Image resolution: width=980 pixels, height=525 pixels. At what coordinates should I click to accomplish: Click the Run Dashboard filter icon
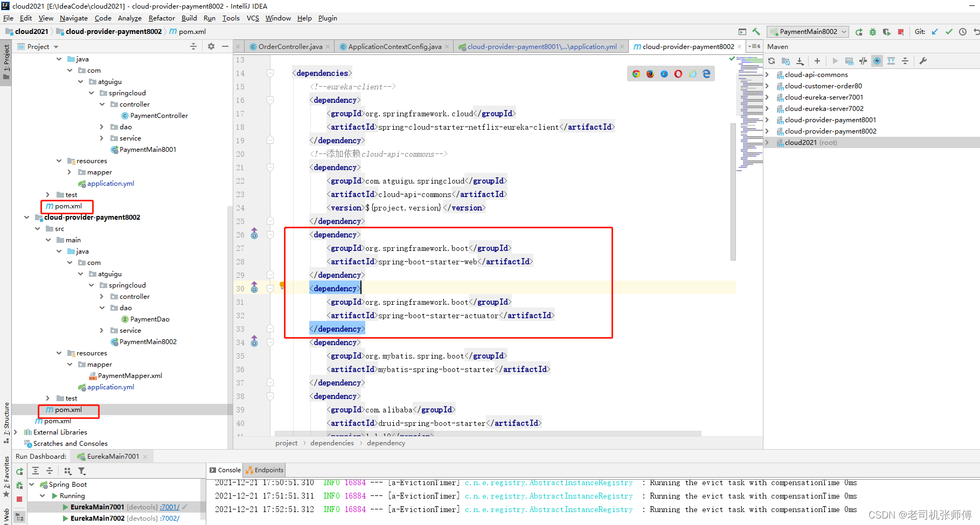82,471
